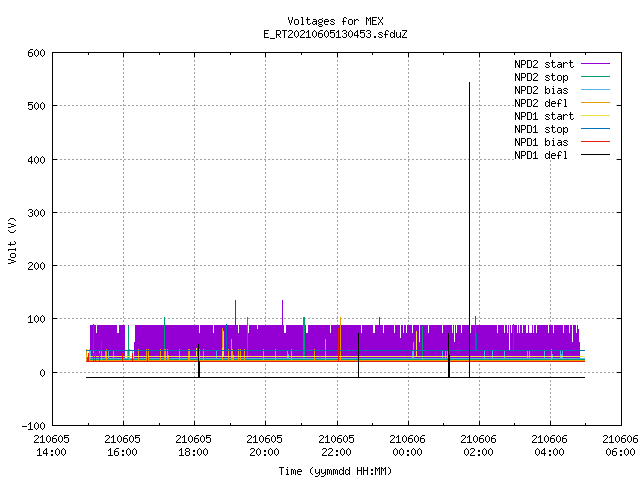Click the 210605 18:00 x-axis tick label
The image size is (640, 480).
click(x=193, y=446)
